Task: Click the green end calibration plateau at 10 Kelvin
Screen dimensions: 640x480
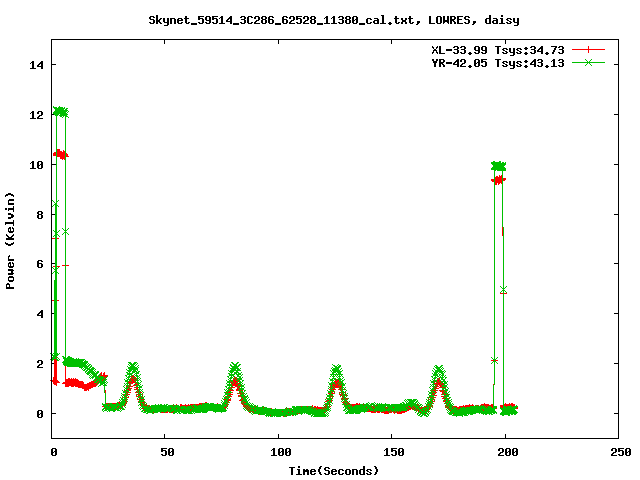Action: click(498, 166)
